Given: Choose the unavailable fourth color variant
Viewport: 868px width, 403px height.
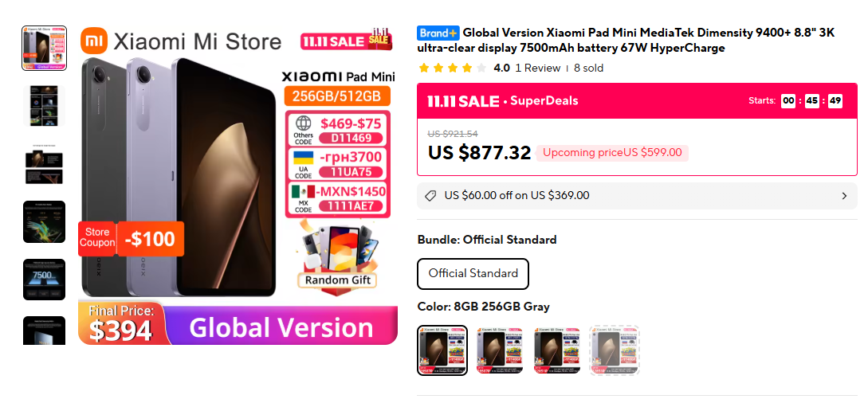Looking at the screenshot, I should point(615,350).
